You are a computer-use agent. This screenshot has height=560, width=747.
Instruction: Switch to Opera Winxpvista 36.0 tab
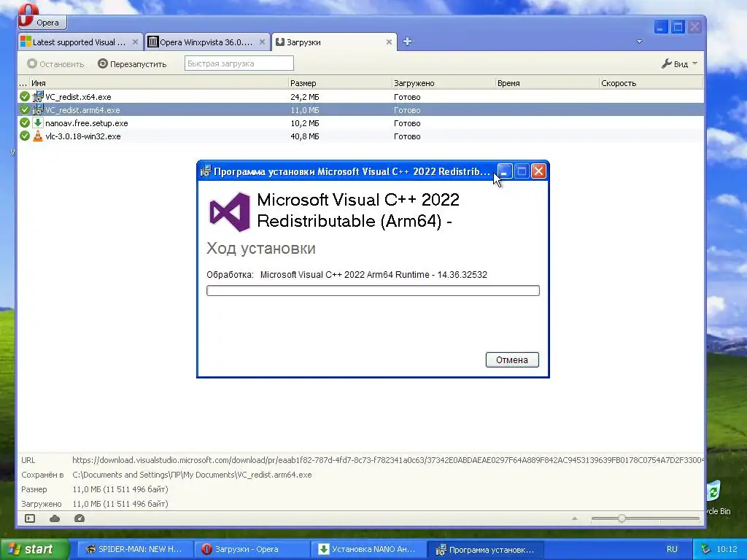206,42
